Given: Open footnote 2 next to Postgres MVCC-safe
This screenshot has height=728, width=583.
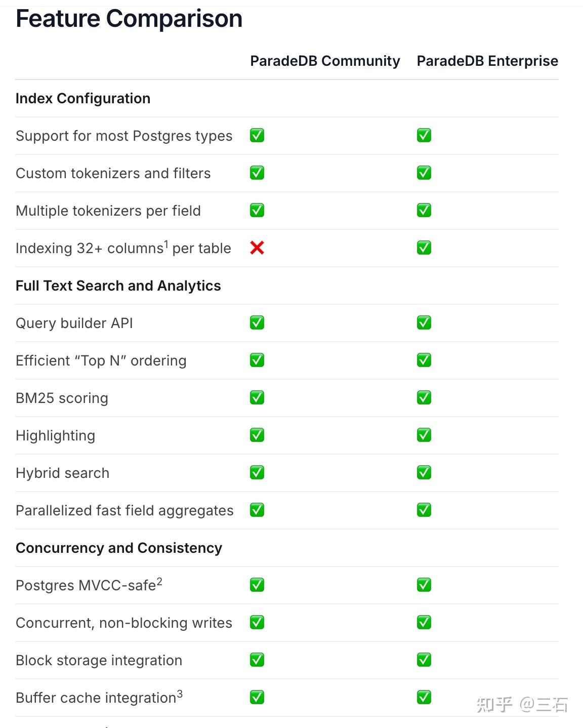Looking at the screenshot, I should point(159,581).
